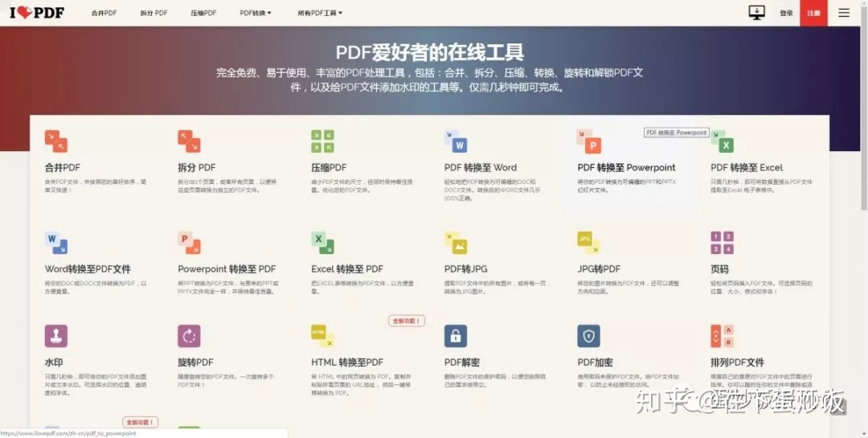Click the red 注册 register button
The width and height of the screenshot is (868, 438).
point(813,13)
